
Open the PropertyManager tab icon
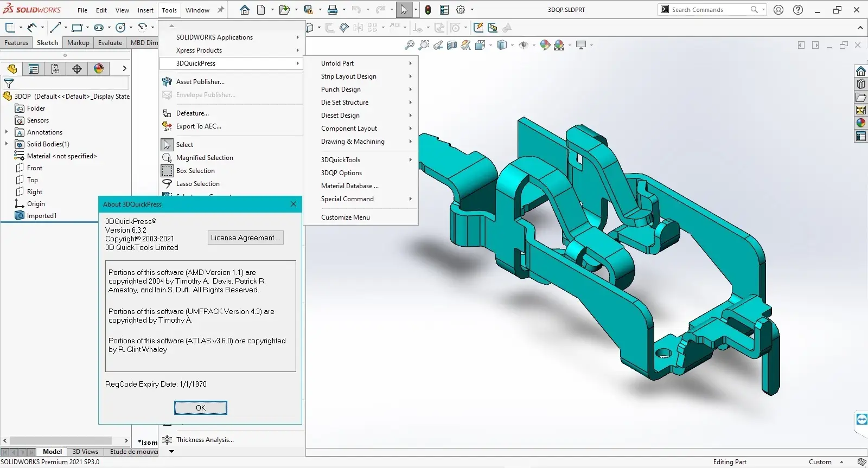click(34, 69)
